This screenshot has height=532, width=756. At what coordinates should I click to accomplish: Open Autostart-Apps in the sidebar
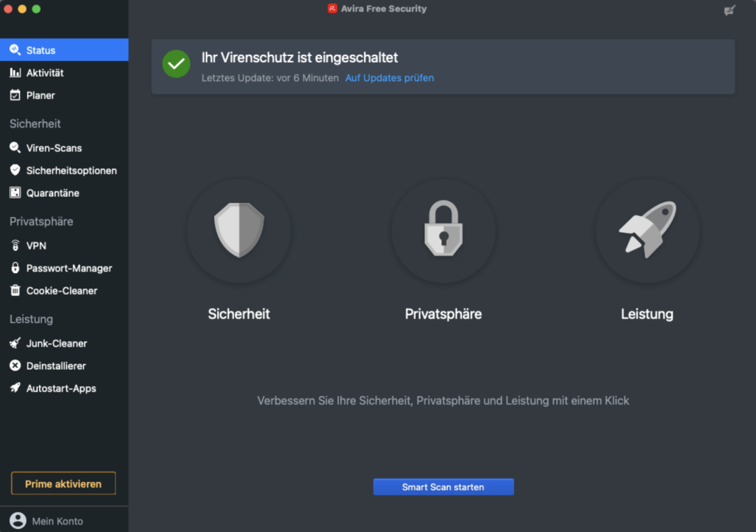(x=61, y=388)
